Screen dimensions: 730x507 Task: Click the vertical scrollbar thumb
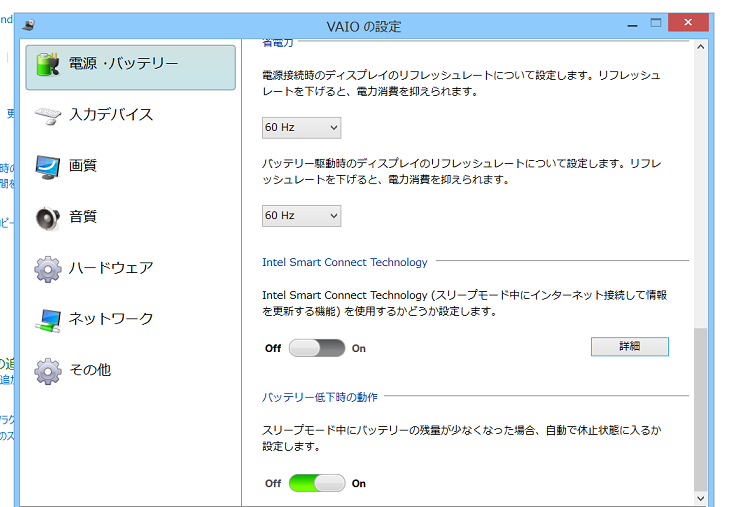[x=701, y=409]
